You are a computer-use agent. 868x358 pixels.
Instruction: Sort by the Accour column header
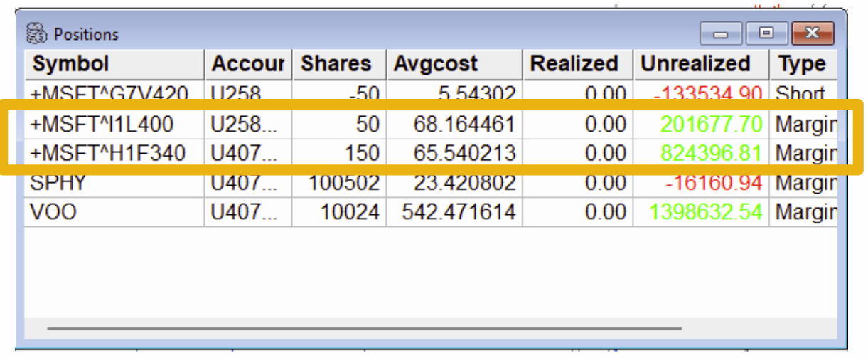[248, 64]
